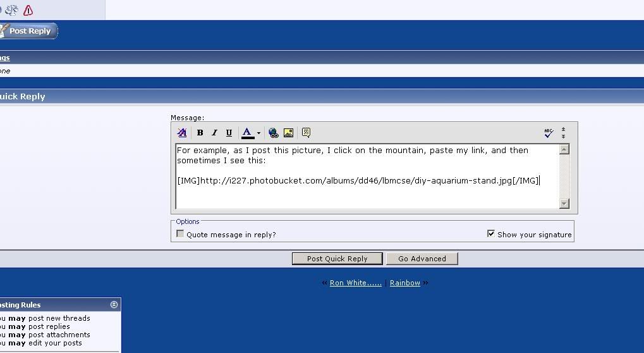Open previous thread link Ron White
Image resolution: width=644 pixels, height=353 pixels.
[x=356, y=283]
